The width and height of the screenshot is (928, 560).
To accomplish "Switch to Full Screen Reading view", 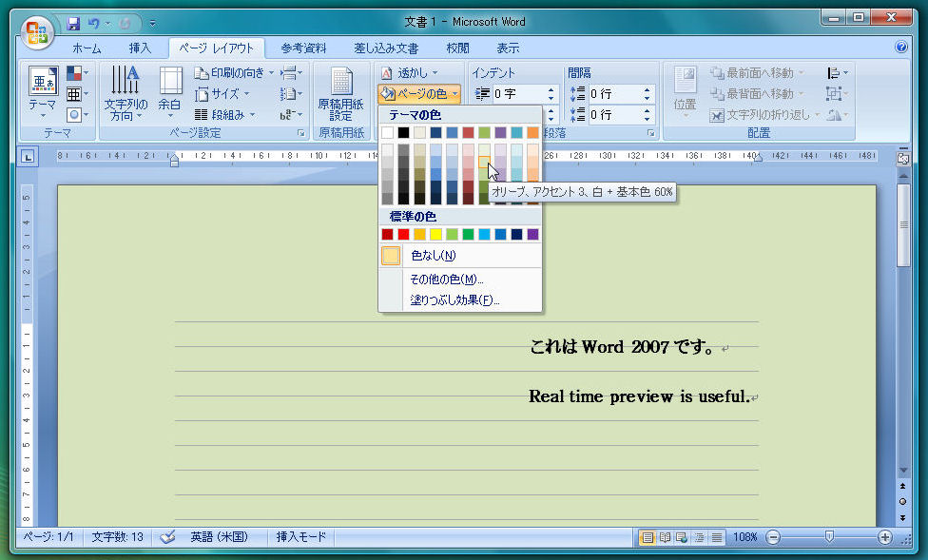I will click(x=666, y=537).
